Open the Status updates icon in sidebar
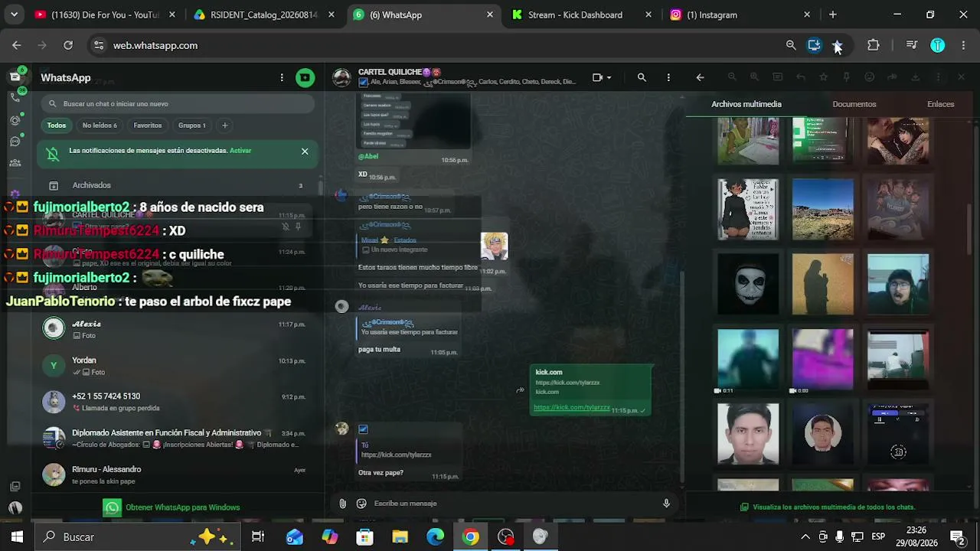This screenshot has width=980, height=551. coord(15,120)
